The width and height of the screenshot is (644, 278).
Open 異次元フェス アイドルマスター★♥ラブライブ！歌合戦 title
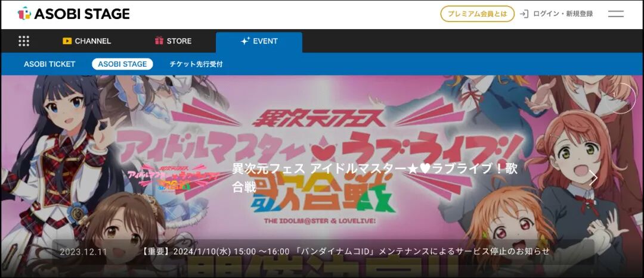point(374,178)
